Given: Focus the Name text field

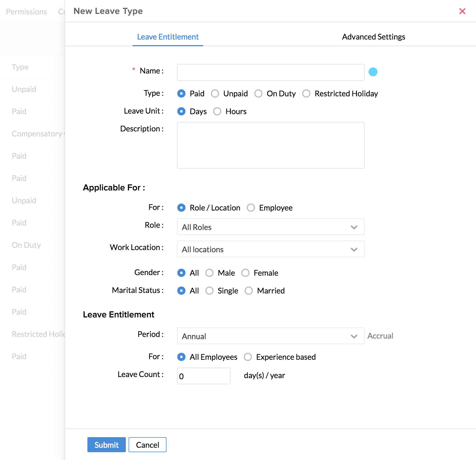Looking at the screenshot, I should tap(271, 72).
